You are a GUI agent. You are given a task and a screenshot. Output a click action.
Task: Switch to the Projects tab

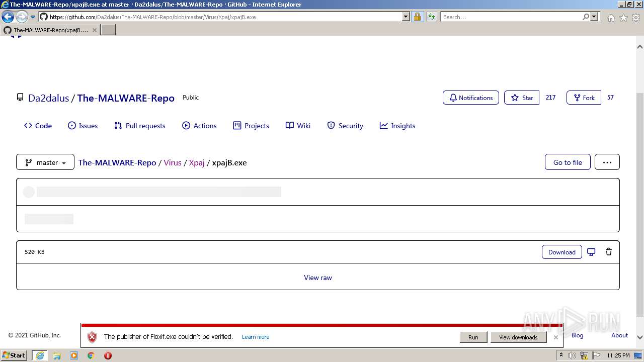coord(251,126)
